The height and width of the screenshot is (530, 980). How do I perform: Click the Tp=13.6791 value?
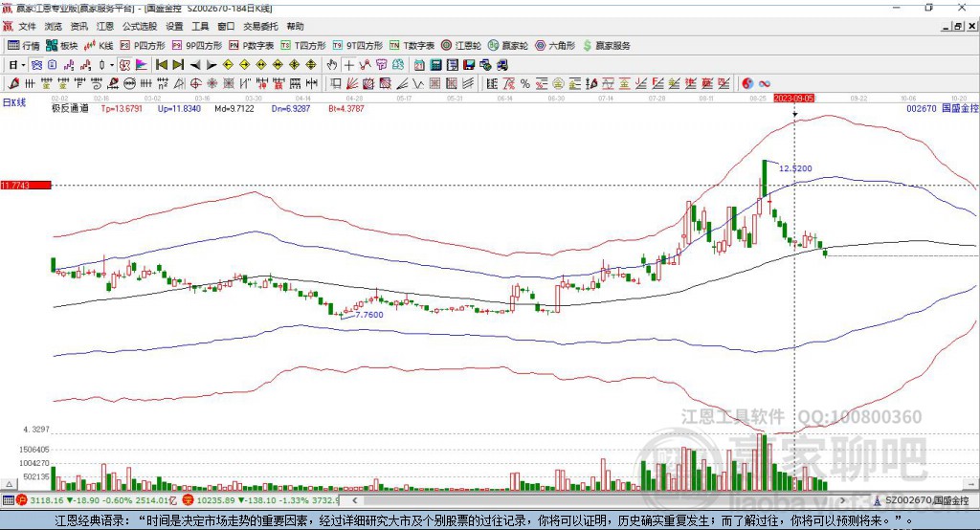point(122,109)
